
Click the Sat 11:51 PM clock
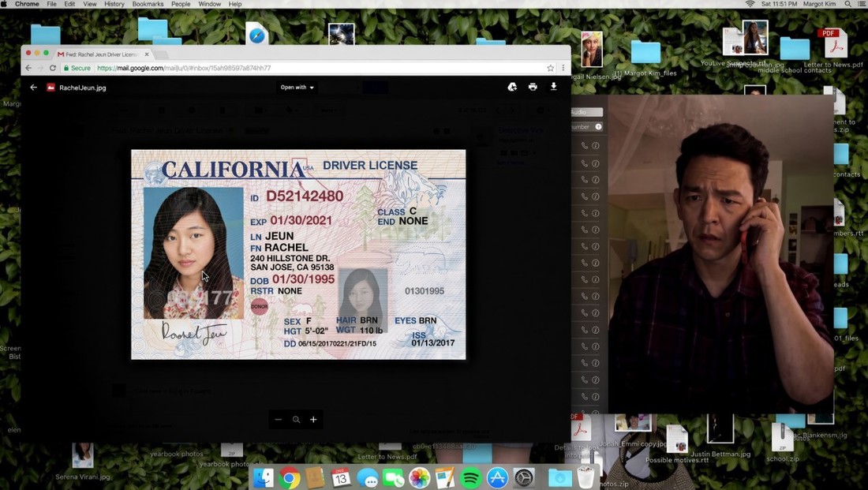pyautogui.click(x=779, y=4)
